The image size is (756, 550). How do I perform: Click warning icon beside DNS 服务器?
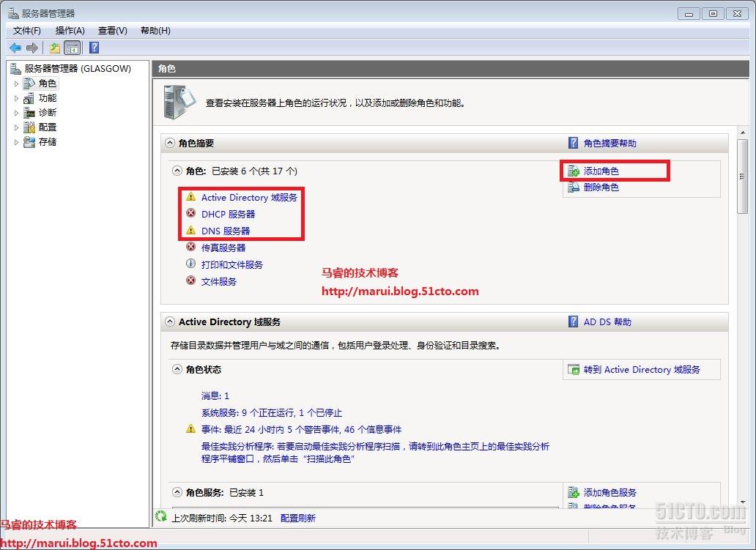191,230
